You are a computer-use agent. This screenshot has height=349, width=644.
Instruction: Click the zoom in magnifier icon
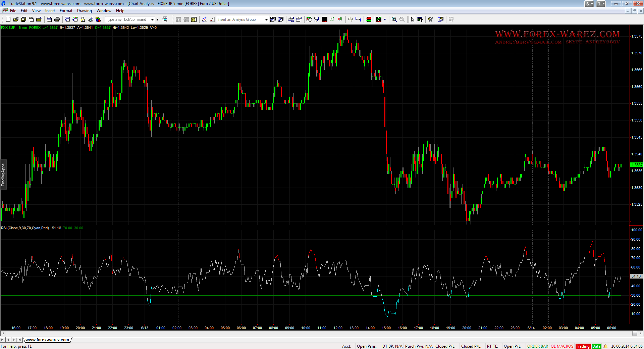(x=394, y=19)
